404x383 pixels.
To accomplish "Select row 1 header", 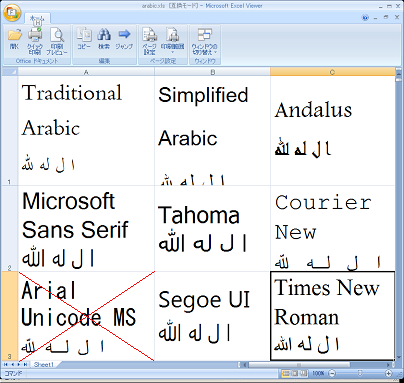I will pos(9,131).
